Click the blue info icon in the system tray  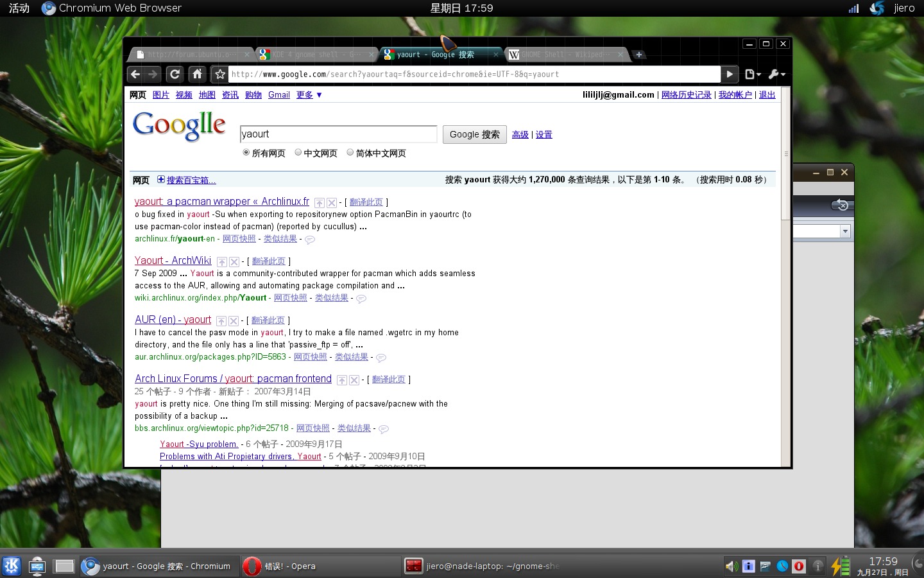coord(749,566)
